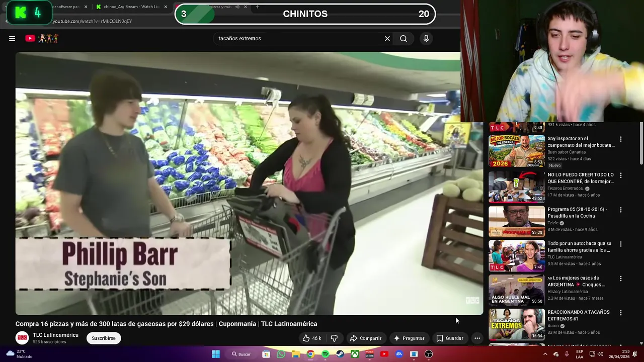This screenshot has height=362, width=644.
Task: Click the taskbar Buscar search box
Action: pos(241,354)
